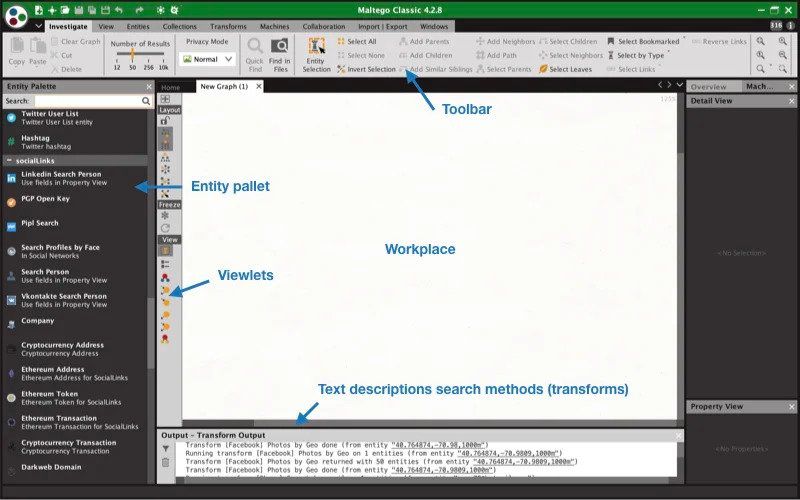Click the Paste button in ribbon
The image size is (800, 500).
(38, 51)
